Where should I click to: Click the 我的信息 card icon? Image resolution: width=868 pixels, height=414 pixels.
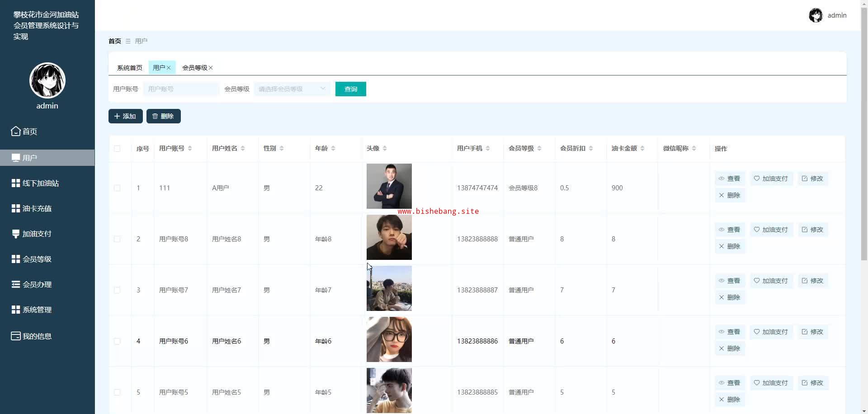click(x=16, y=336)
